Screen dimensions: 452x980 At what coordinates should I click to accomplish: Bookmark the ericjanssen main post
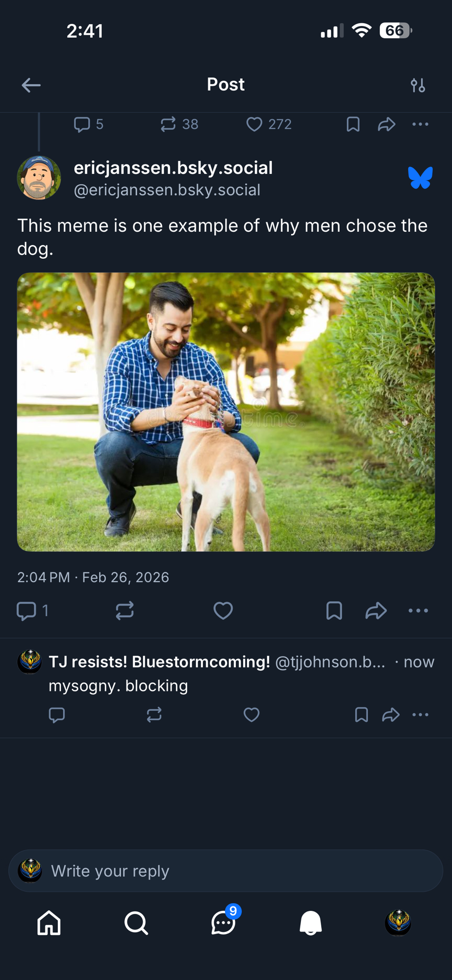pos(334,611)
